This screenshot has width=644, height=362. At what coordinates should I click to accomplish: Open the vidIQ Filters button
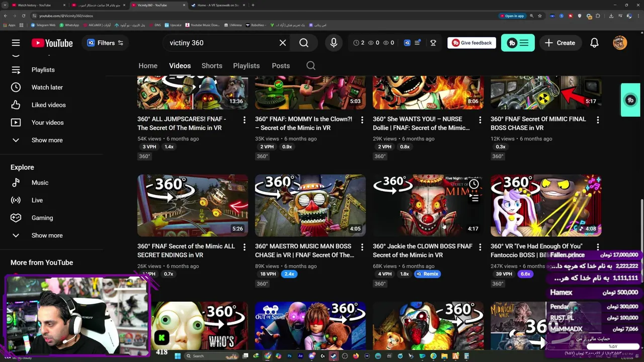pyautogui.click(x=105, y=43)
